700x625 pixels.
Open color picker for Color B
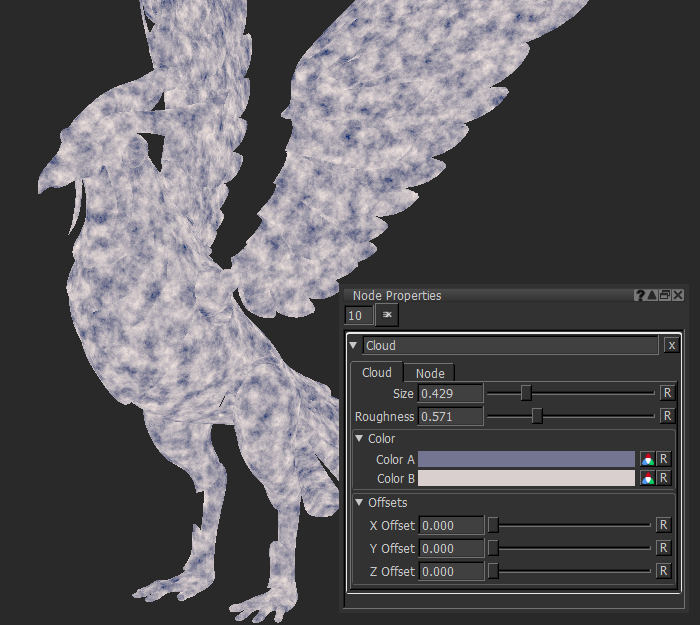[x=648, y=478]
